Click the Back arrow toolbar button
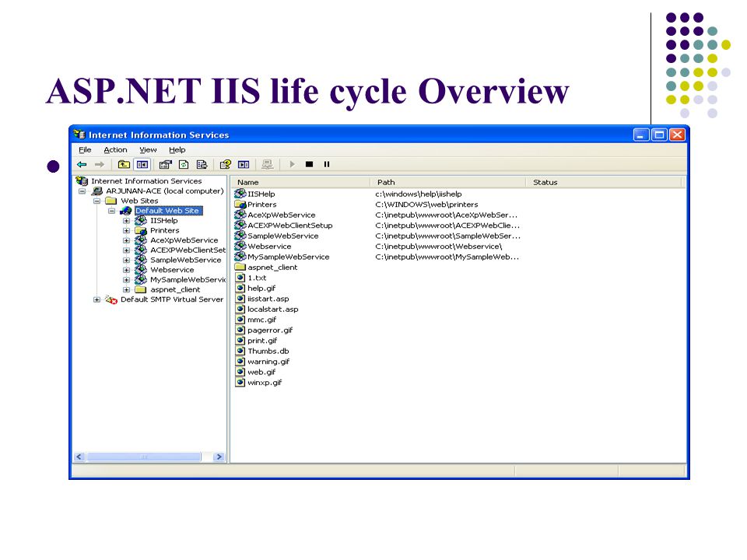747x560 pixels. 82,164
